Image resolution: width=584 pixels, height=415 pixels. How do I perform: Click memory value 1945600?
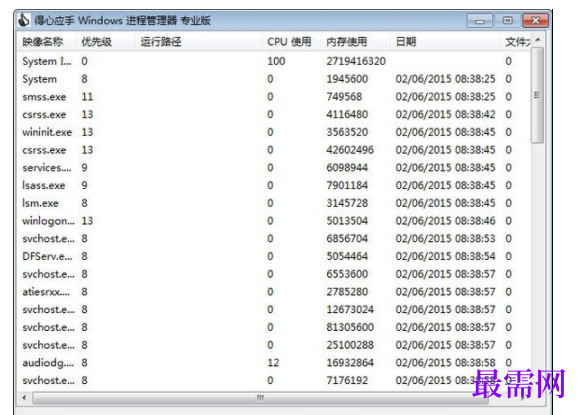(347, 79)
